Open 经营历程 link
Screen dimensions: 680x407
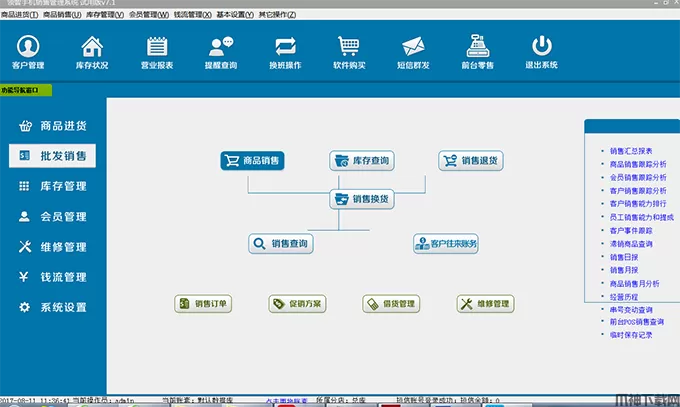(x=624, y=297)
